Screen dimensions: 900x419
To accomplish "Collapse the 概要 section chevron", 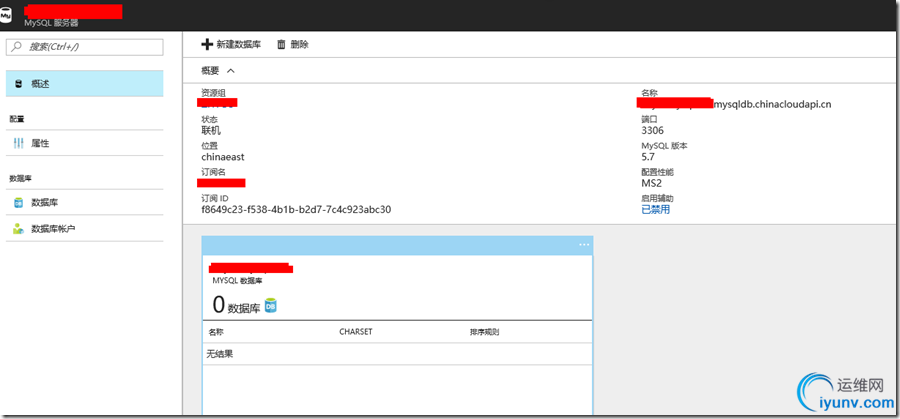I will click(x=231, y=71).
